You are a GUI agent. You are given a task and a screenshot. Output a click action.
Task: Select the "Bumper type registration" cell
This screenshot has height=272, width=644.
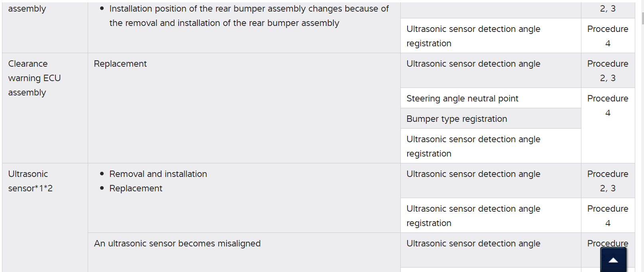click(x=457, y=119)
